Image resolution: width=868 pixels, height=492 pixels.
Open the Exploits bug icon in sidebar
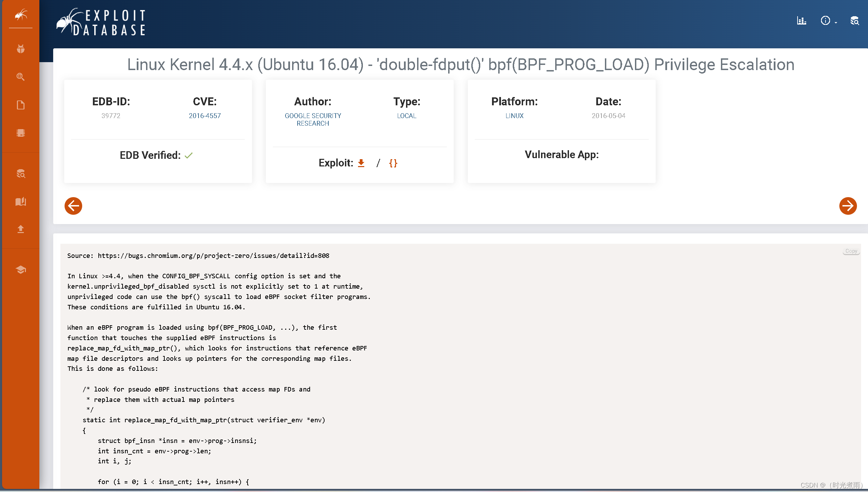tap(21, 49)
